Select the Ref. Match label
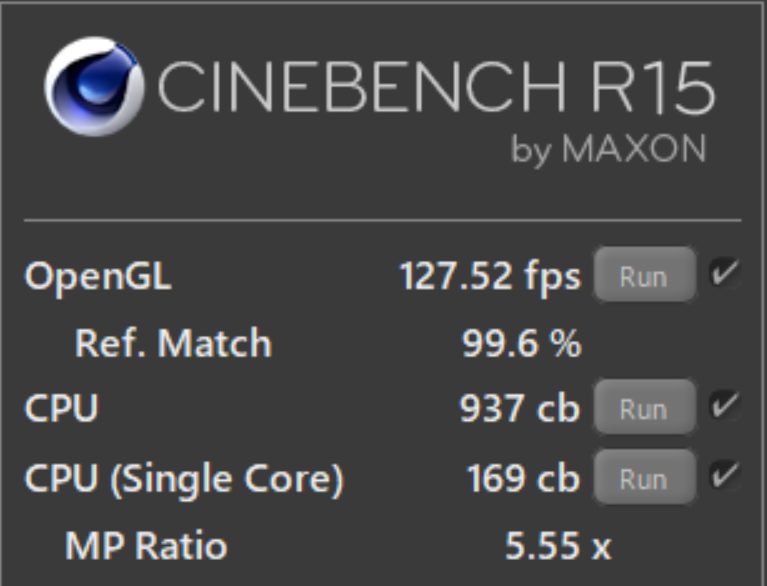 coord(172,344)
